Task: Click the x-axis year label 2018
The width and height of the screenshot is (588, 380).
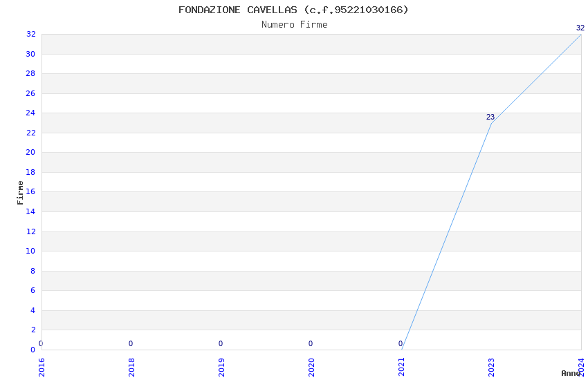Action: 131,368
